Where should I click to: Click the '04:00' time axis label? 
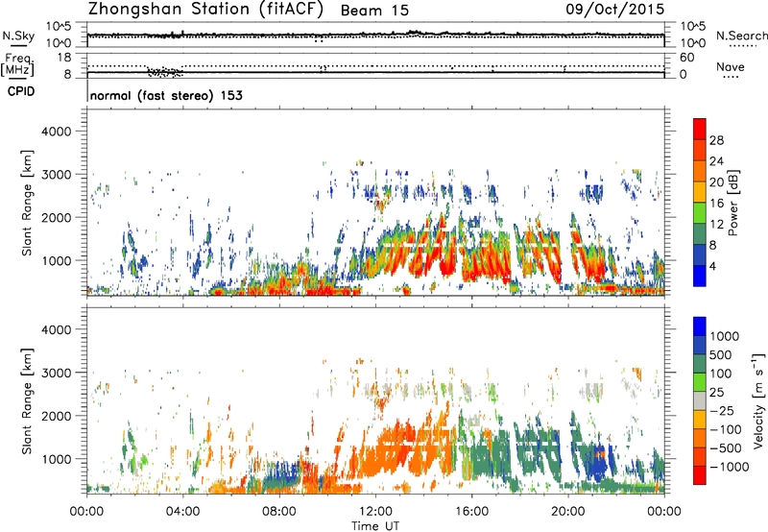point(182,512)
